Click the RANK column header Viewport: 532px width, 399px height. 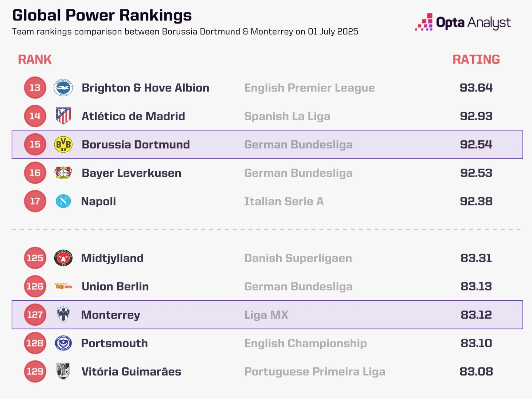pyautogui.click(x=35, y=59)
